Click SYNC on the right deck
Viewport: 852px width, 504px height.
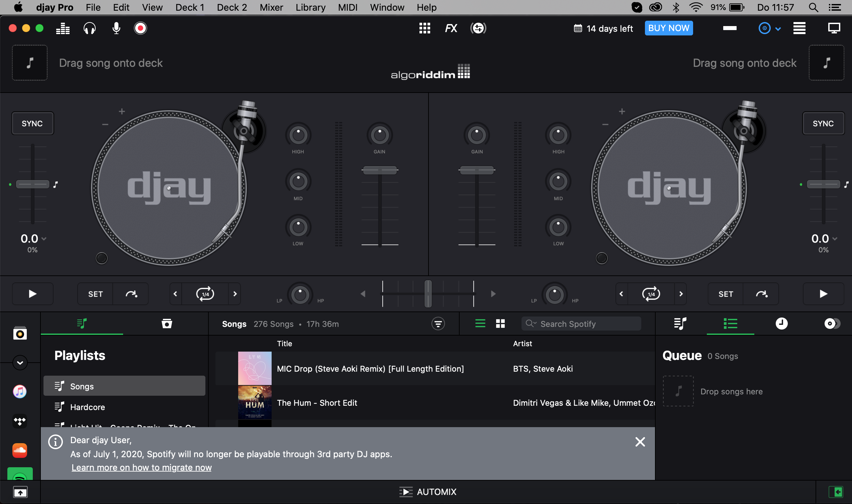(823, 123)
